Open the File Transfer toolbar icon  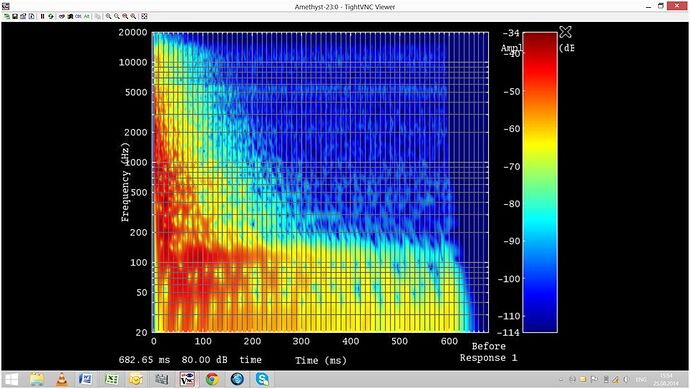tap(98, 16)
